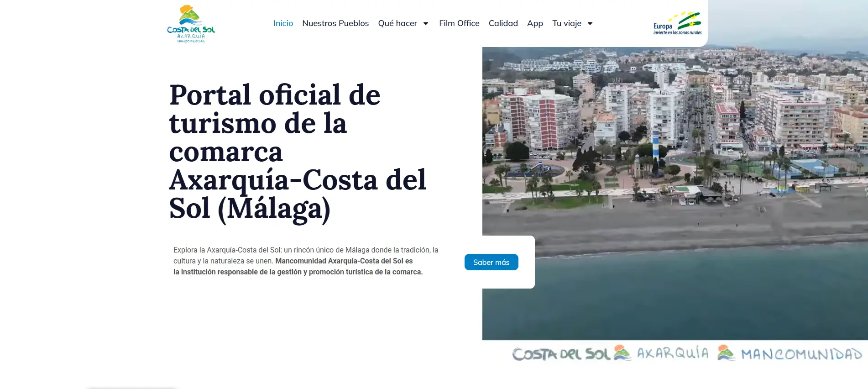The width and height of the screenshot is (868, 389).
Task: Go to the Inicio page
Action: (x=283, y=23)
